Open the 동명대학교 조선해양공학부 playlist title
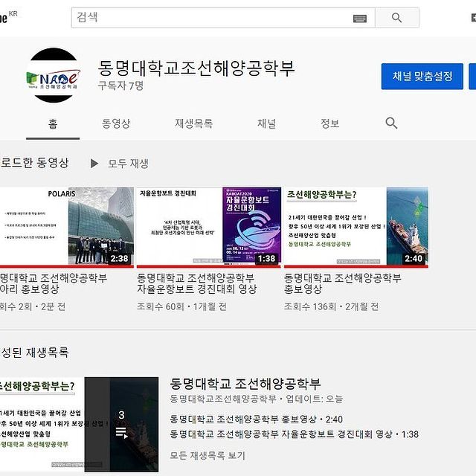476x476 pixels. (245, 384)
